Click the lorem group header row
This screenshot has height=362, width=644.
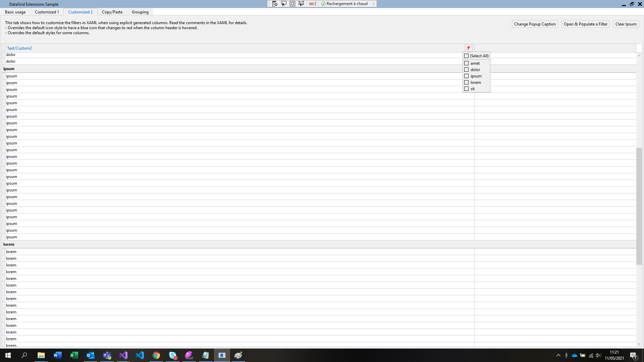click(319, 244)
